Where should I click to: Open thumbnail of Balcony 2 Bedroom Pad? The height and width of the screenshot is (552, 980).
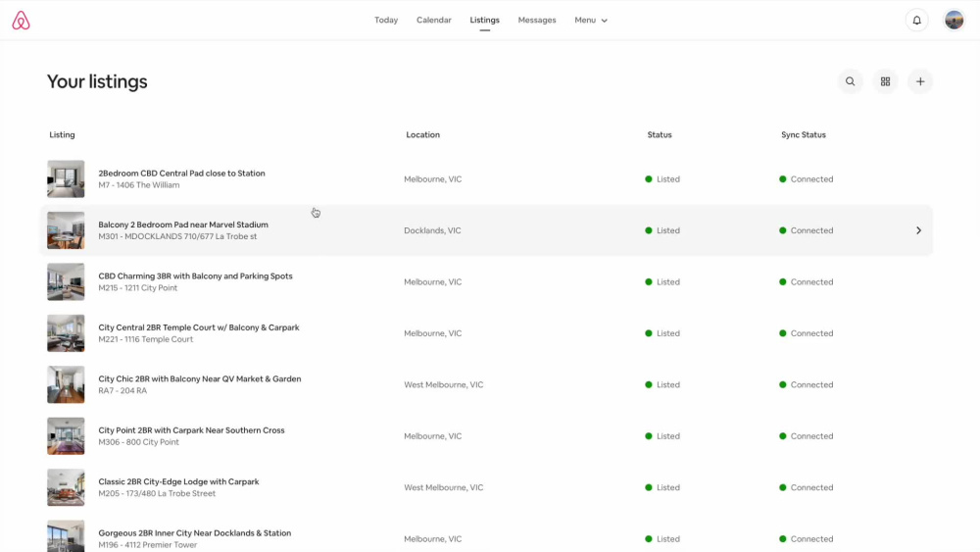coord(66,230)
